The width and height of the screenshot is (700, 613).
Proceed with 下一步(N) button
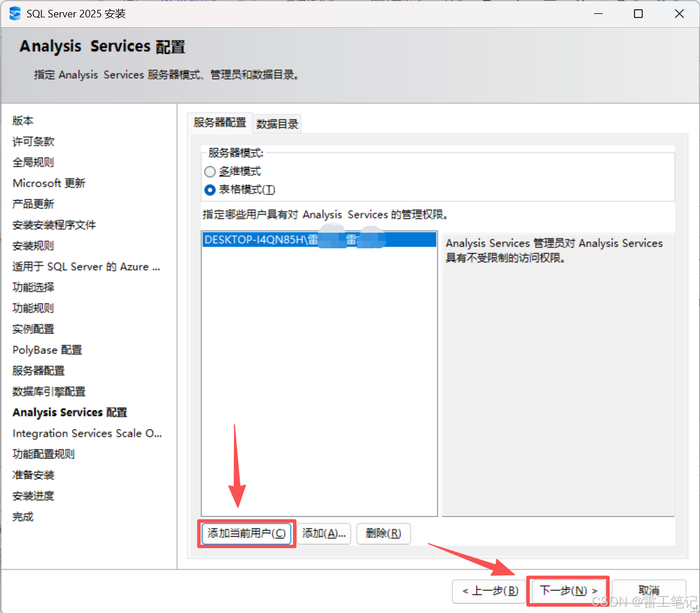(568, 590)
